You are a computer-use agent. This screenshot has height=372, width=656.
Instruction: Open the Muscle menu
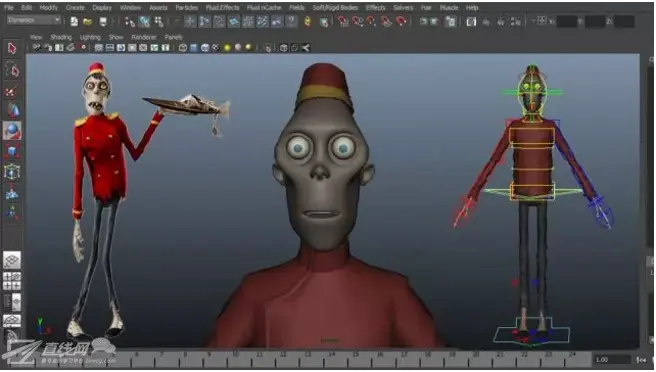pyautogui.click(x=448, y=8)
